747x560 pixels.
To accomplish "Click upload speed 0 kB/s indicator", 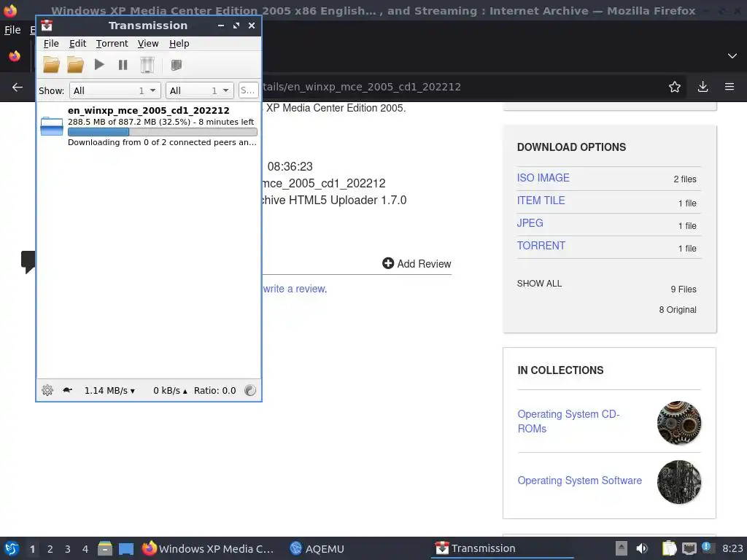I will click(x=170, y=391).
